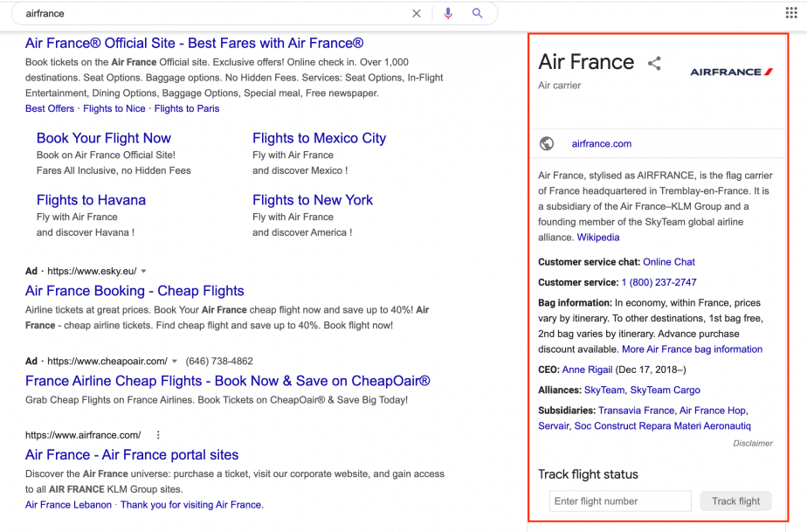Visit airfrance.com from knowledge panel

pyautogui.click(x=602, y=143)
